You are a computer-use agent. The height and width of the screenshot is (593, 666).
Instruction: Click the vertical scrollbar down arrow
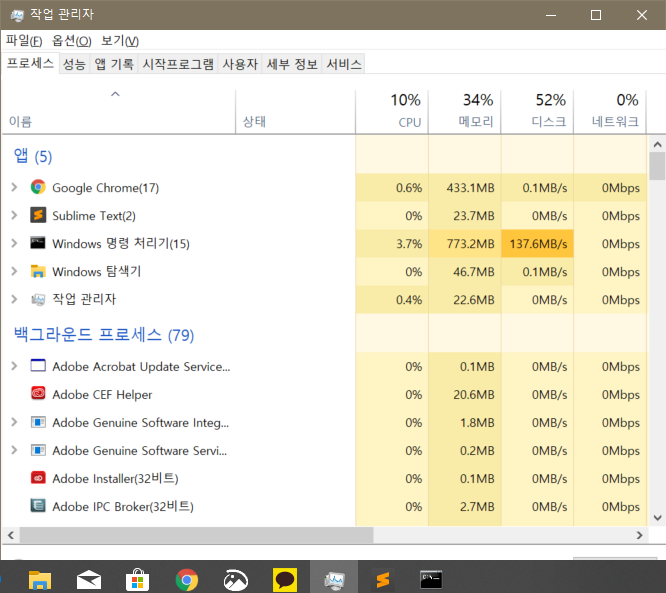click(x=658, y=518)
